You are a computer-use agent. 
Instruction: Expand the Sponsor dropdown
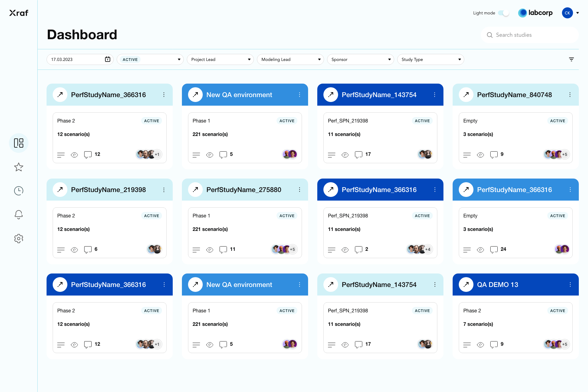pos(360,59)
